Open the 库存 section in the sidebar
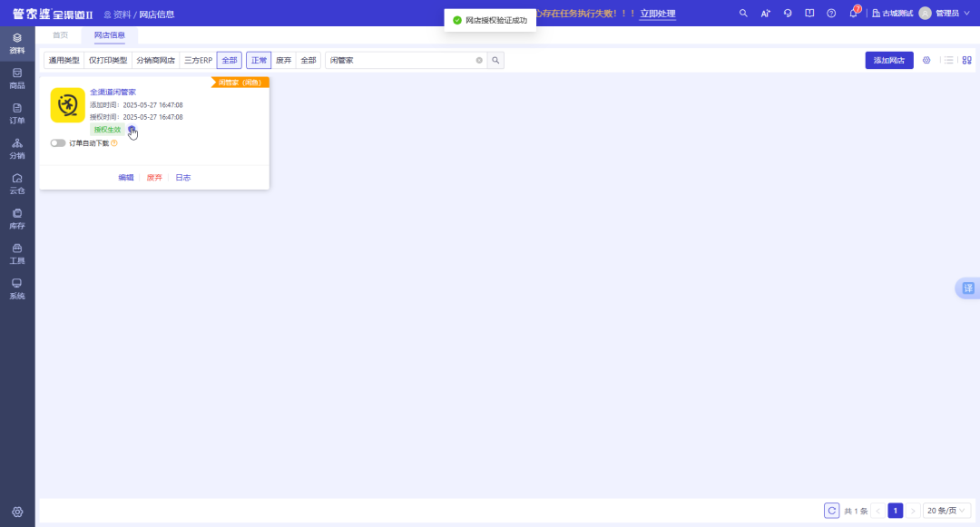 [17, 219]
